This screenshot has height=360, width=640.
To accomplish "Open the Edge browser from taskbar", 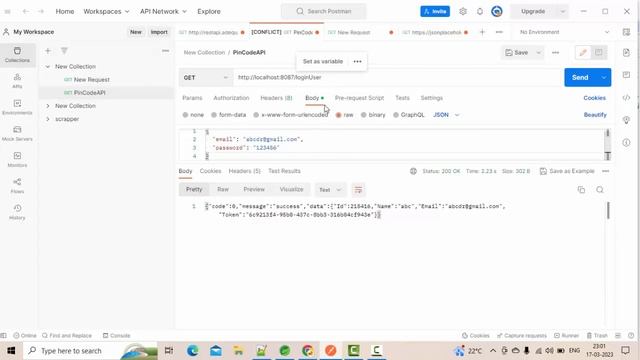I will 192,351.
